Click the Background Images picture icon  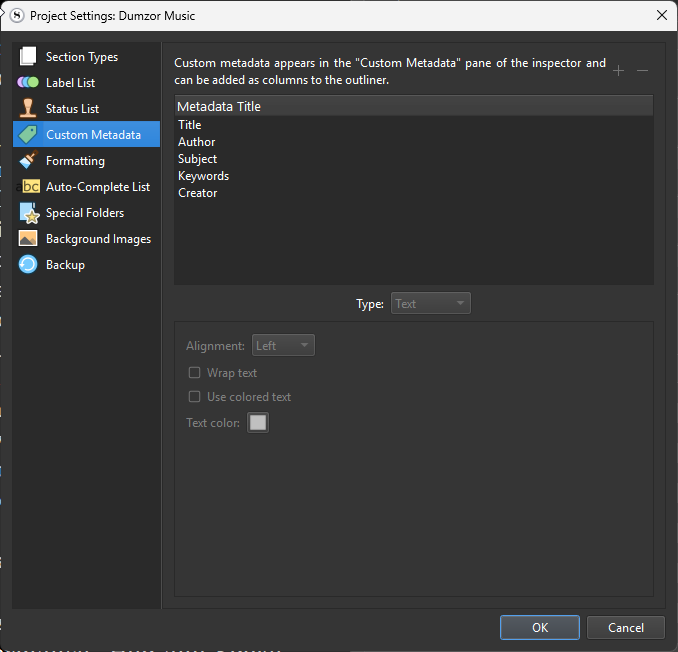point(28,239)
